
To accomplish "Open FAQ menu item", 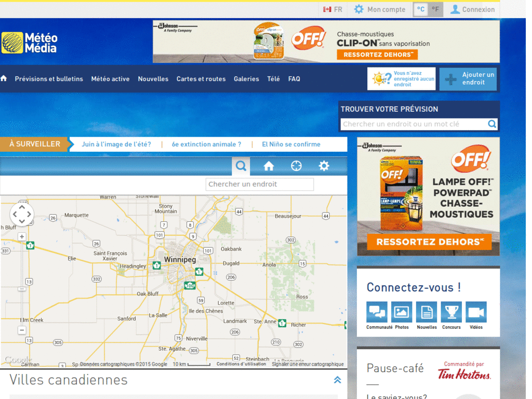I will (x=294, y=79).
